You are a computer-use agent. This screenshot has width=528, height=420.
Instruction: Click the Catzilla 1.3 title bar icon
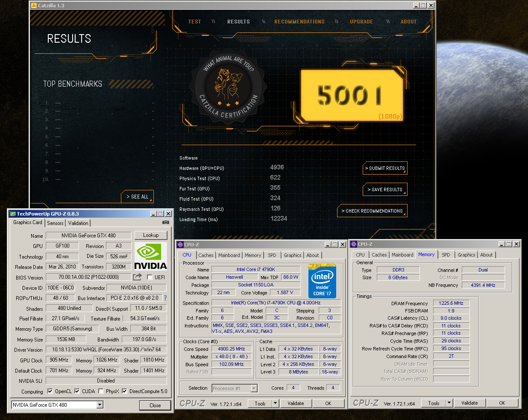click(x=34, y=6)
